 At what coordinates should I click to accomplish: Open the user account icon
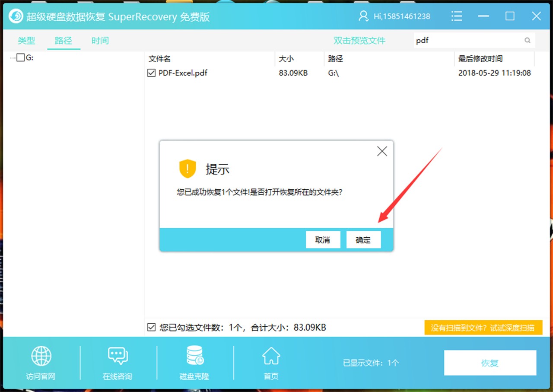click(x=363, y=16)
